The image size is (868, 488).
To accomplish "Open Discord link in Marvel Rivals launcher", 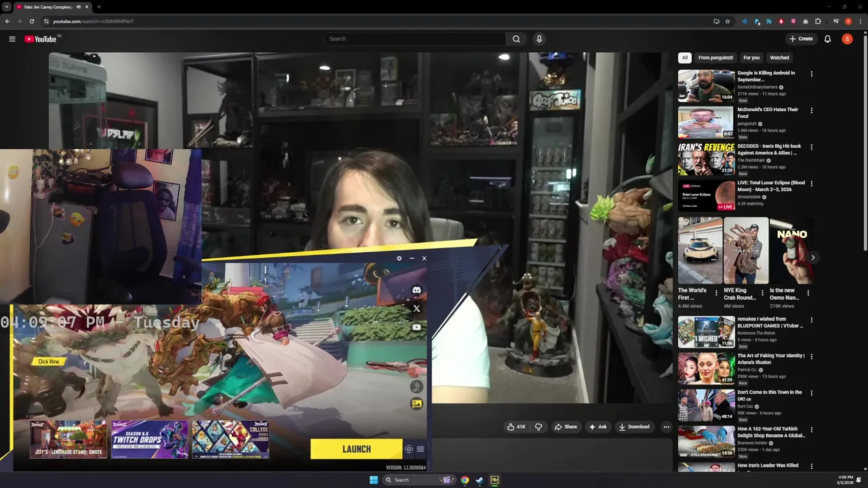I will (416, 290).
